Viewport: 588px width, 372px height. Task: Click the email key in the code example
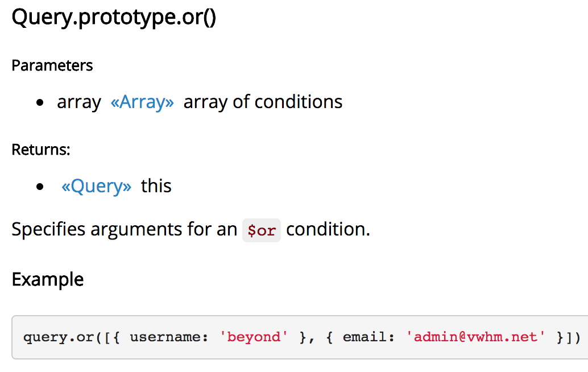click(x=368, y=337)
